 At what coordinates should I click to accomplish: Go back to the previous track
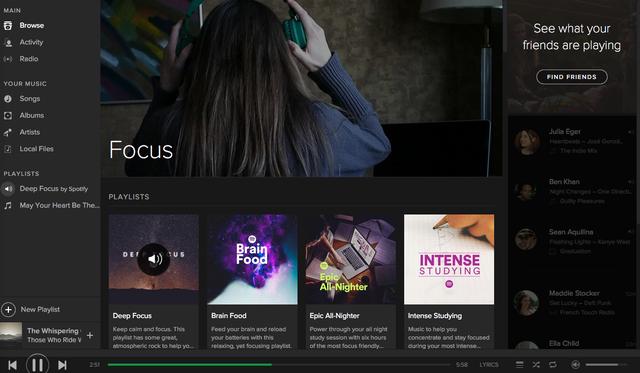[13, 365]
